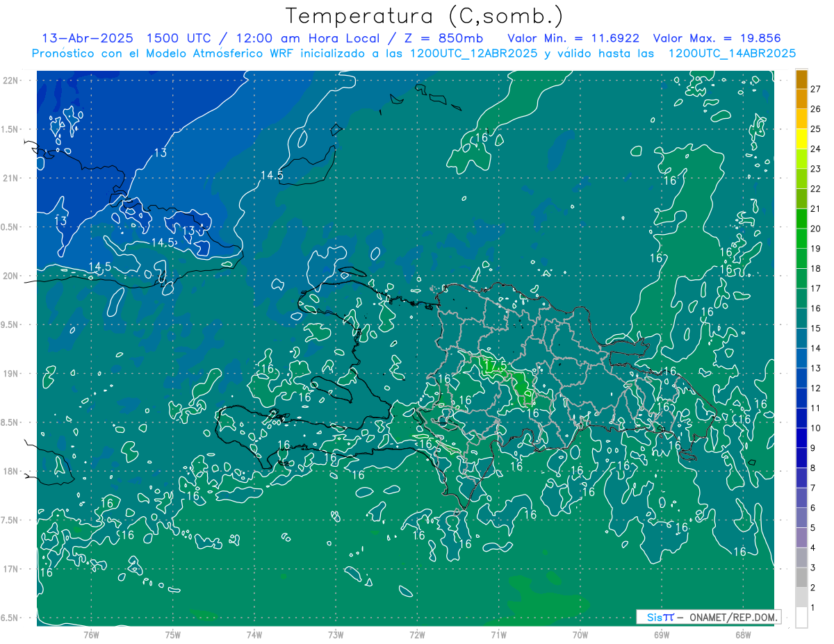Click color scale value '15'
Screen dimensions: 834x644
pyautogui.click(x=816, y=328)
